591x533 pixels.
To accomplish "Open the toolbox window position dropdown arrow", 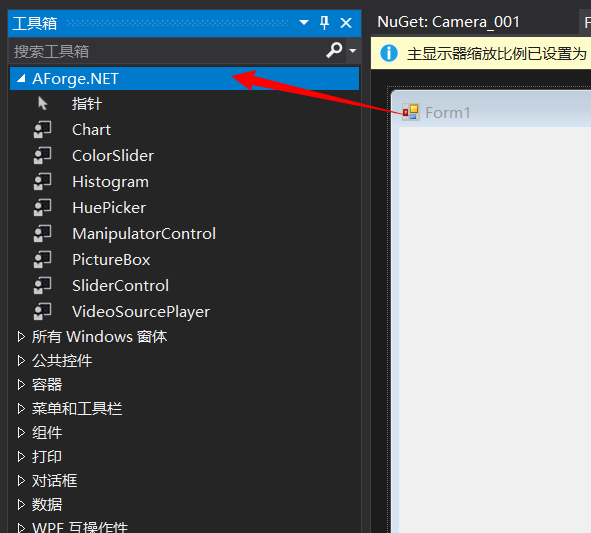I will [304, 23].
